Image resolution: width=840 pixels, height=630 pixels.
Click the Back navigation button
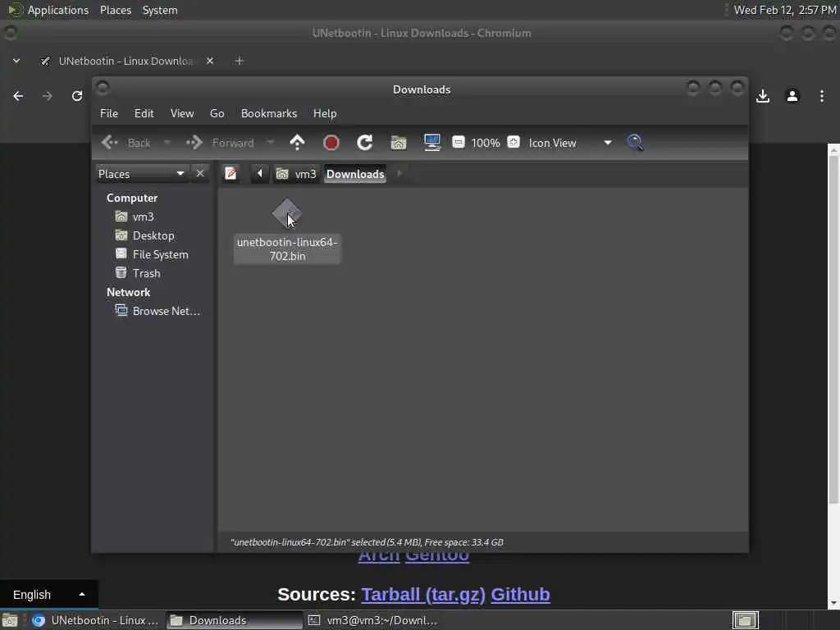point(126,143)
